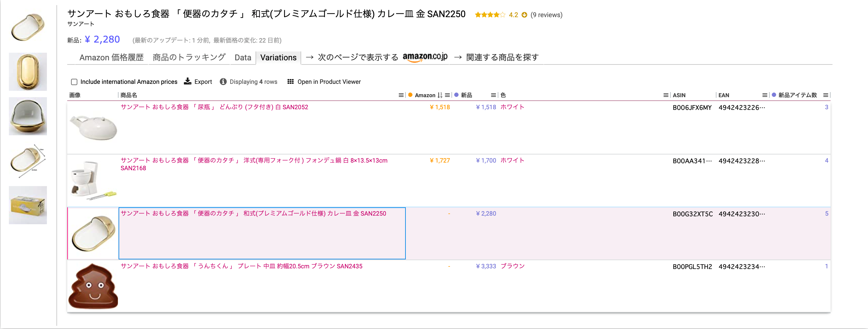Click the orange circle icon beside 4.2 rating
Image resolution: width=868 pixels, height=329 pixels.
pos(524,15)
